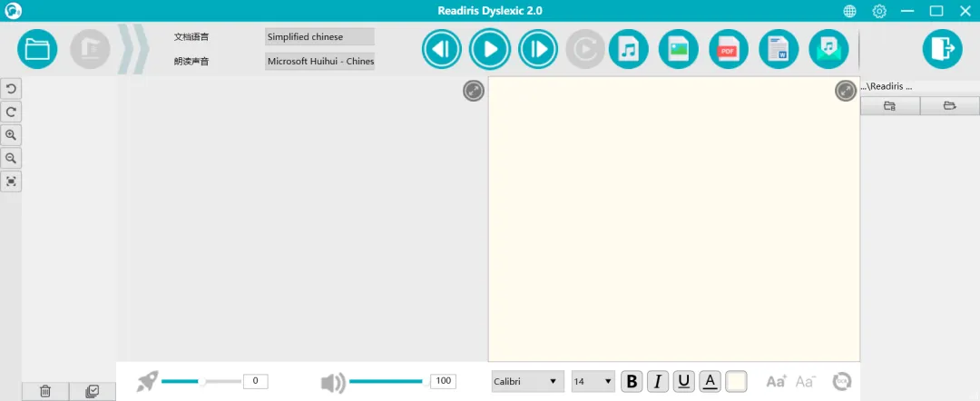This screenshot has width=980, height=401.
Task: Delete page with trash icon
Action: point(45,392)
